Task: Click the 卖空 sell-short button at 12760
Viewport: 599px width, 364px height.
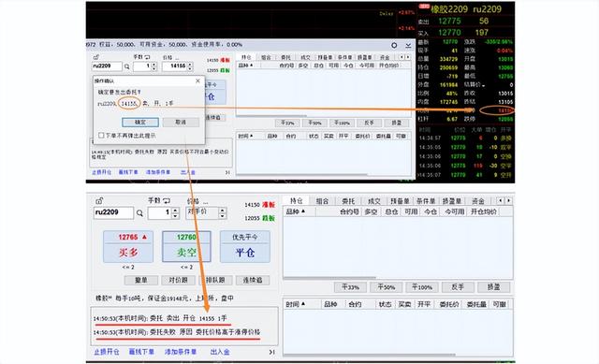Action: coord(186,246)
